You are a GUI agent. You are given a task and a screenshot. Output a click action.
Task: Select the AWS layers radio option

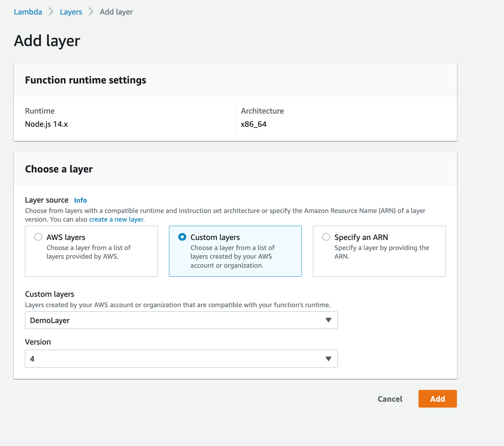tap(38, 237)
